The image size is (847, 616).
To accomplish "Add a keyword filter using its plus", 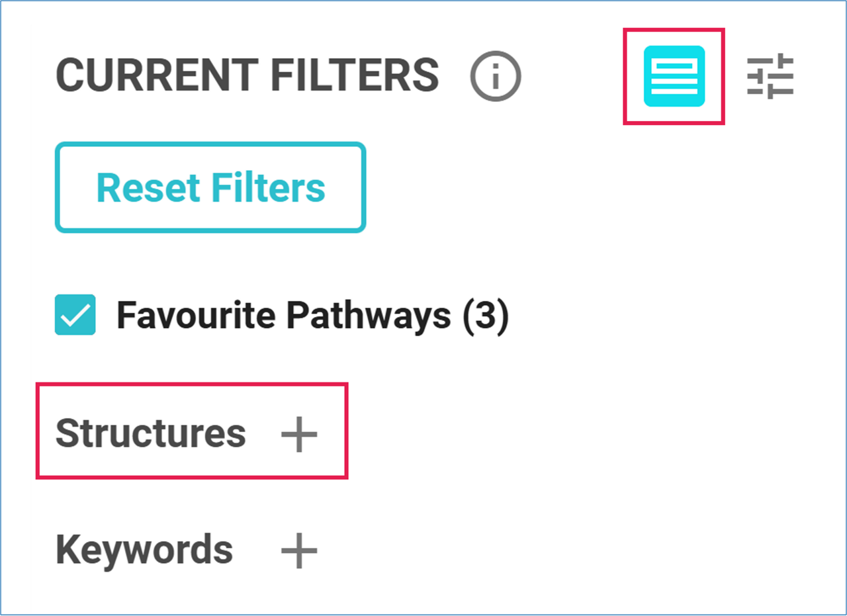I will 299,550.
